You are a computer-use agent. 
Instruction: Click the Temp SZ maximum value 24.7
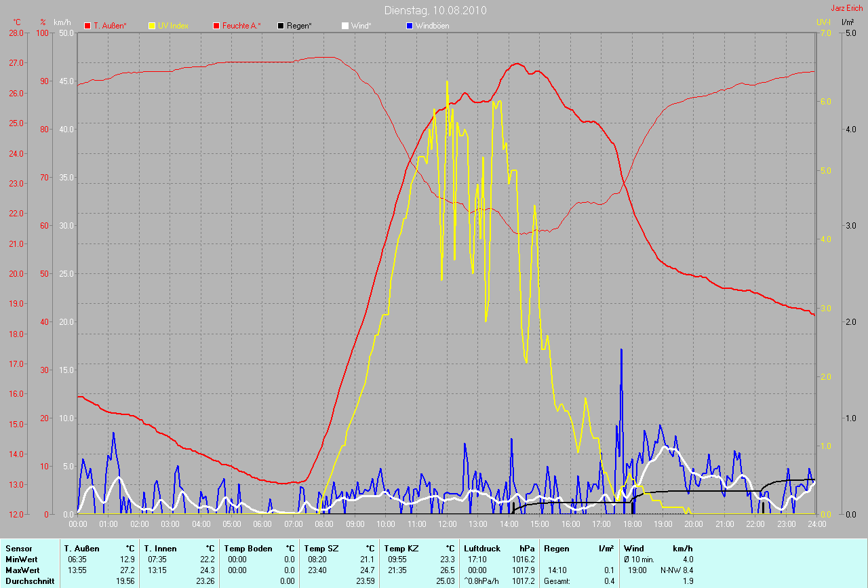367,570
